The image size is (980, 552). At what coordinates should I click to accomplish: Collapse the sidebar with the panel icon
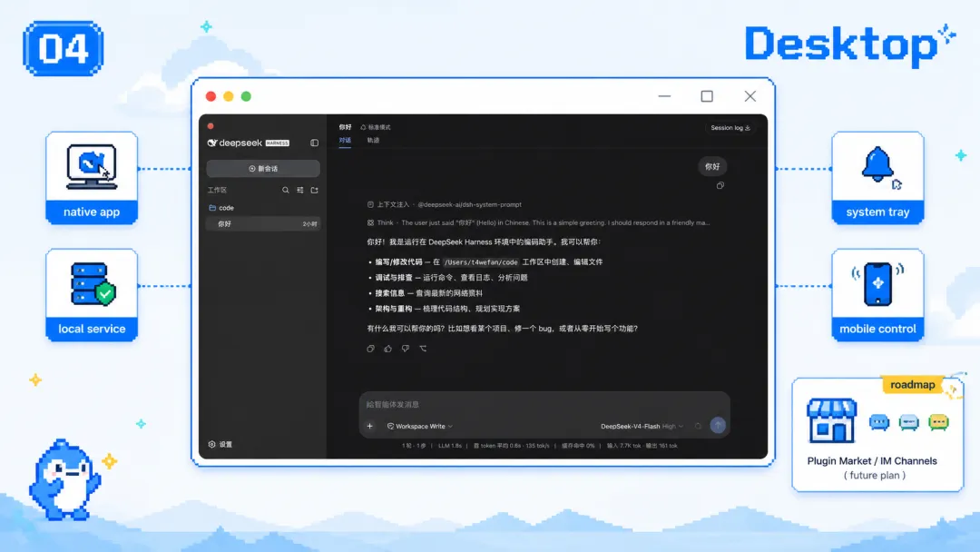tap(314, 143)
